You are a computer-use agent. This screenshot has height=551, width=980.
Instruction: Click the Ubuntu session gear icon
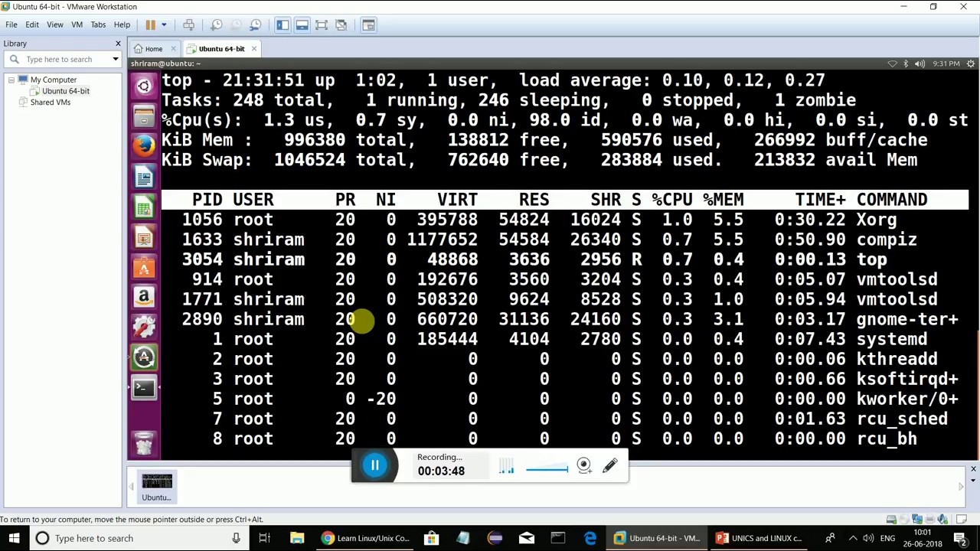[971, 64]
